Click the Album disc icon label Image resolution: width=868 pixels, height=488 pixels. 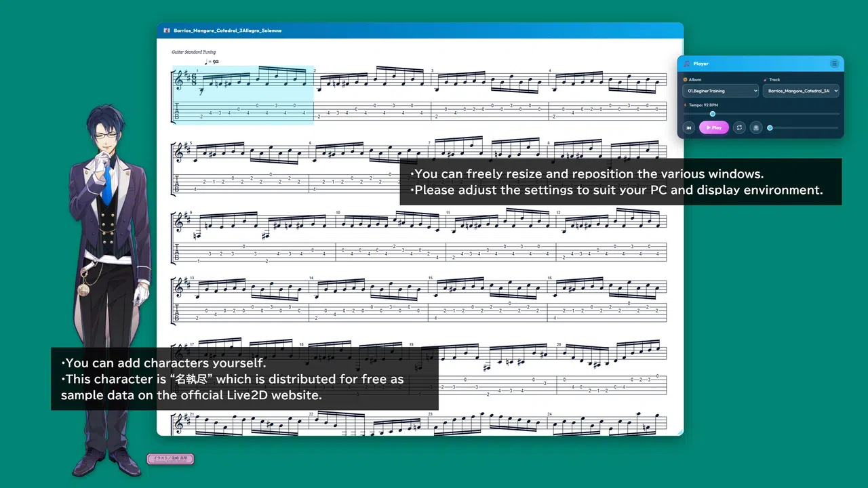686,80
